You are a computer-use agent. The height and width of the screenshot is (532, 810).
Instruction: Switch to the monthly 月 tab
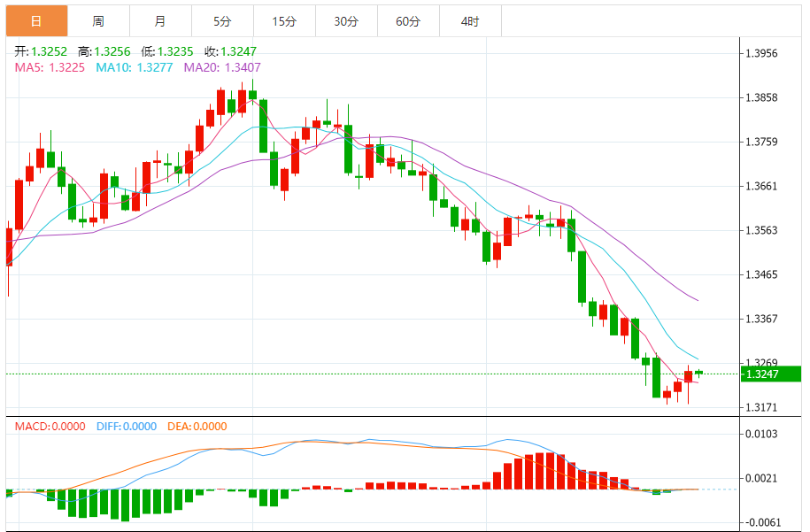(x=160, y=21)
